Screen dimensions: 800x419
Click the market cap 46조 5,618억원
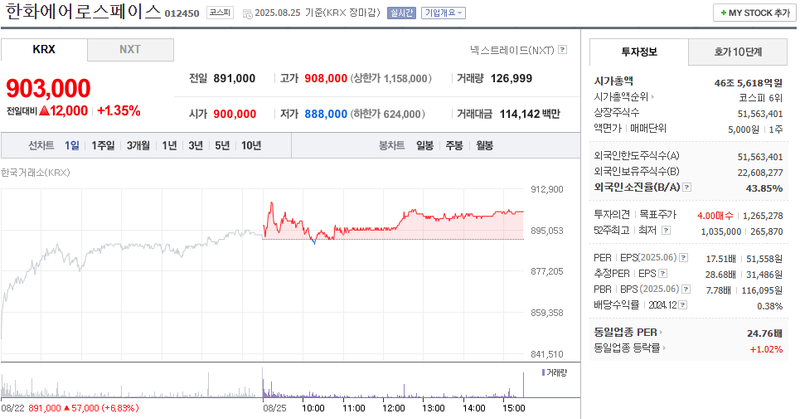tap(748, 83)
